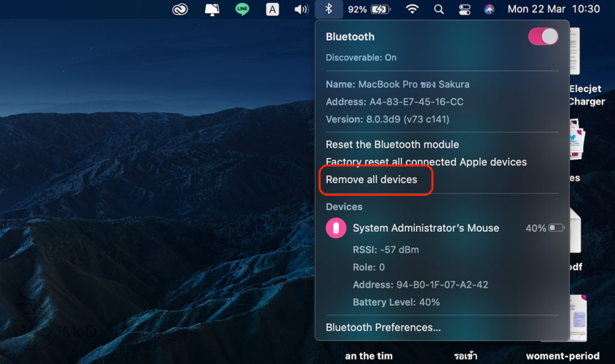Select Reset the Bluetooth module

[x=392, y=144]
